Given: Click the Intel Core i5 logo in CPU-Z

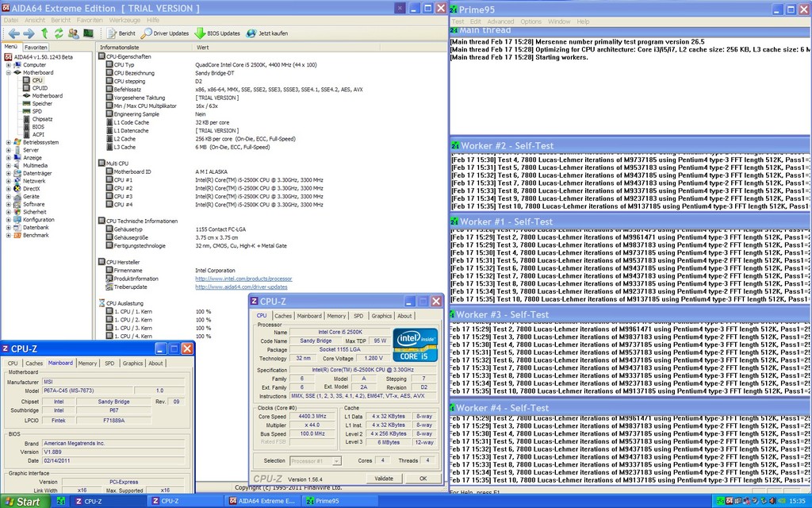Looking at the screenshot, I should 416,344.
